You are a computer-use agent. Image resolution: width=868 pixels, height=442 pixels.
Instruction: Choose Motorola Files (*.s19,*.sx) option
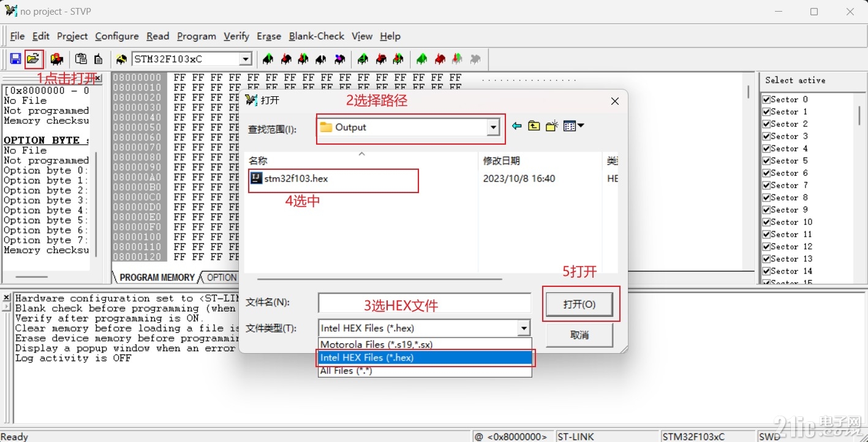click(x=425, y=344)
